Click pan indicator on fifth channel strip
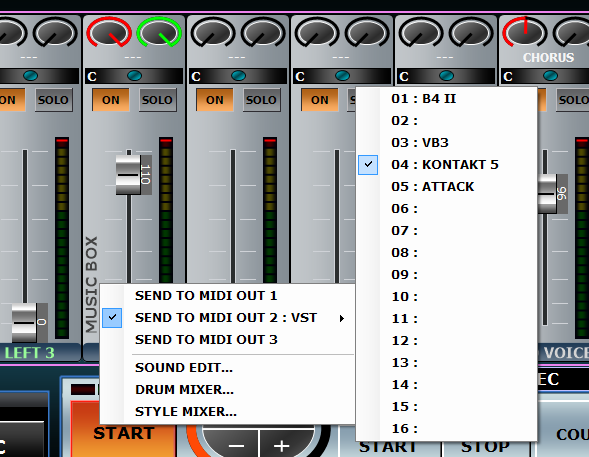This screenshot has height=457, width=589. 446,76
